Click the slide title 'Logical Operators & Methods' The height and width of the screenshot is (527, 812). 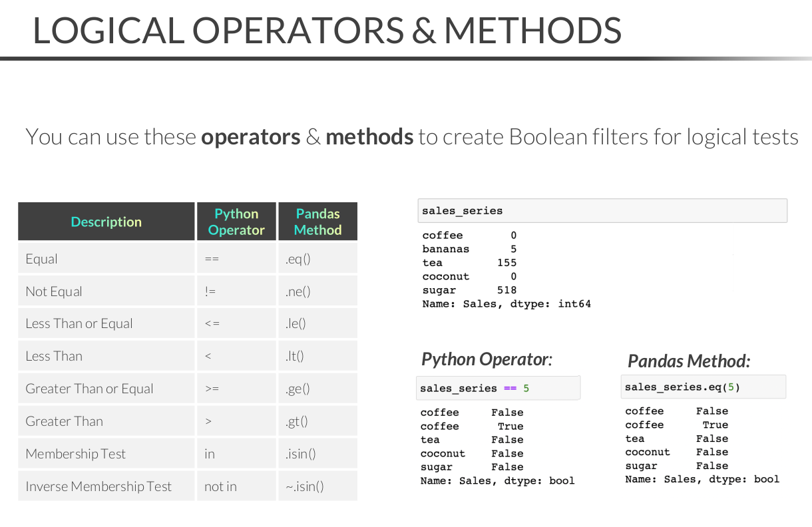[x=327, y=30]
